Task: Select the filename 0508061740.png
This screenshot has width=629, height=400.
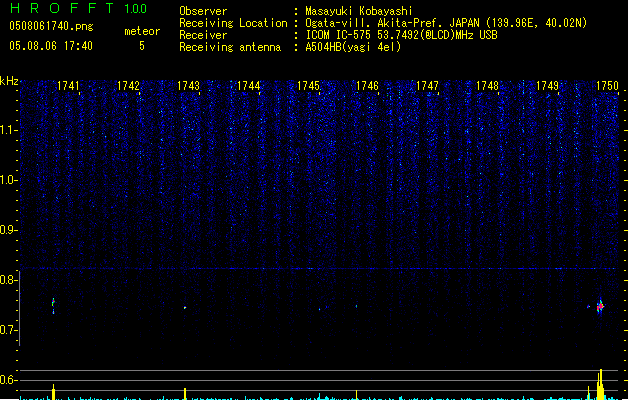Action: 50,26
